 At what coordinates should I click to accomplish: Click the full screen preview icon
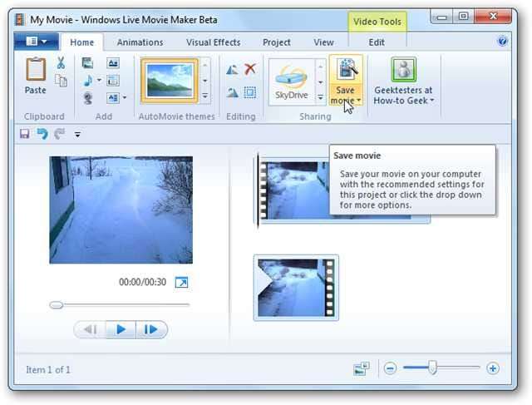(x=180, y=283)
